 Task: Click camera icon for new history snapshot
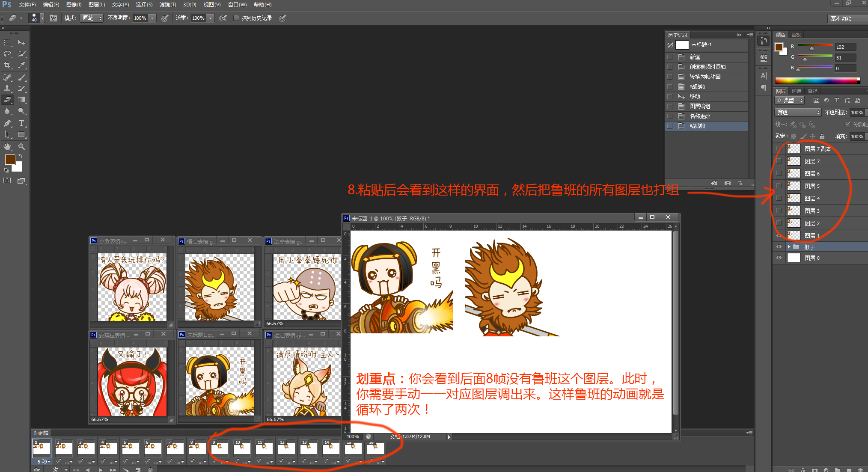(727, 183)
